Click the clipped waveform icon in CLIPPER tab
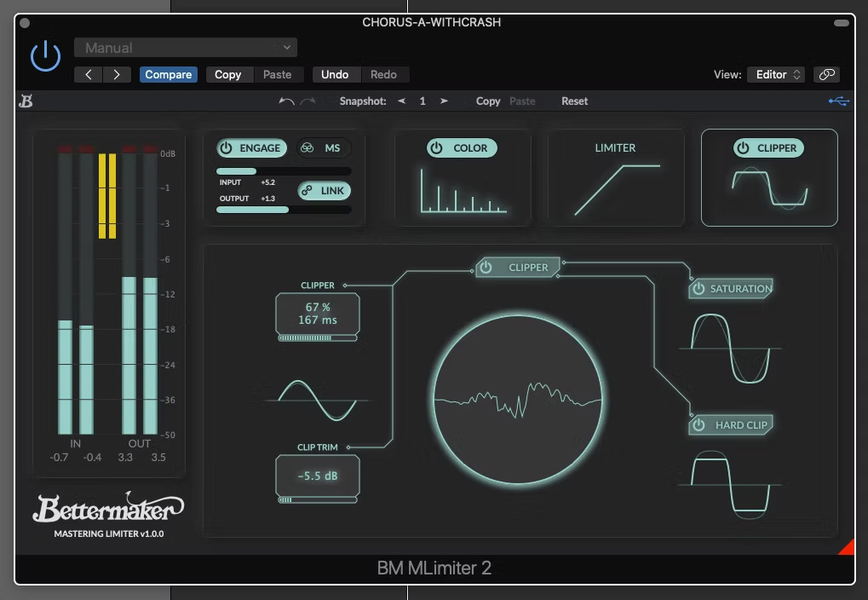Viewport: 868px width, 600px height. (769, 188)
